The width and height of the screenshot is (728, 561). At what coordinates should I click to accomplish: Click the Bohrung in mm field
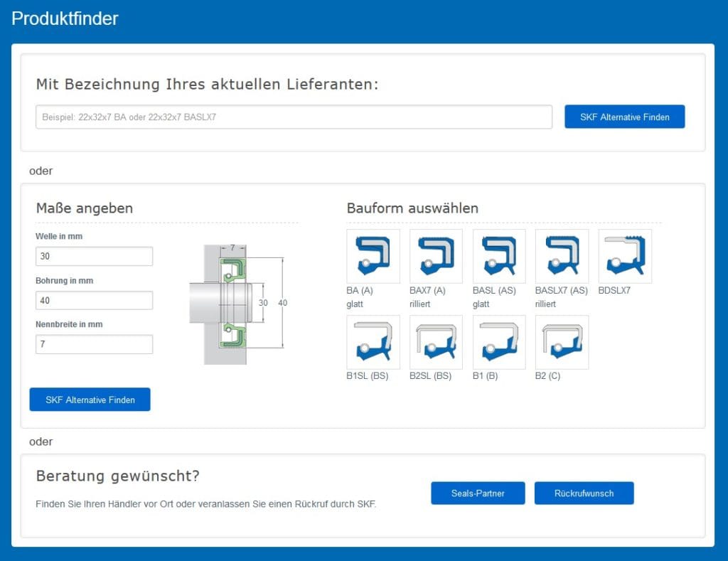tap(94, 300)
